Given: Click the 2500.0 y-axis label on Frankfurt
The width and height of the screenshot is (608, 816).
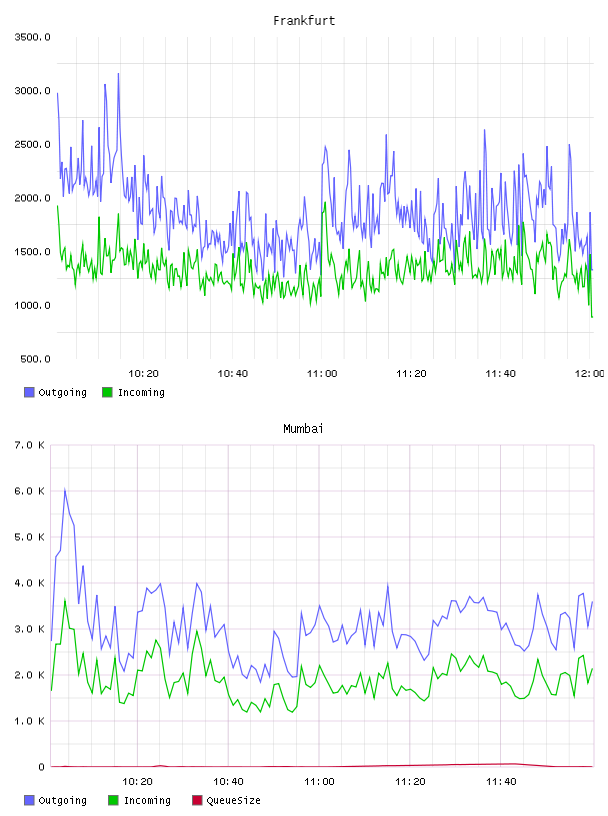Looking at the screenshot, I should pos(32,144).
